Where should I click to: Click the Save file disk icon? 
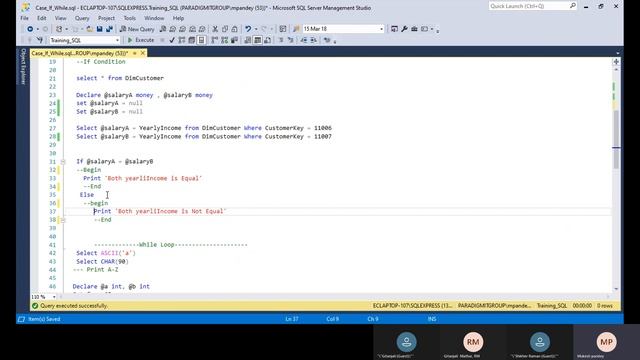pyautogui.click(x=99, y=29)
